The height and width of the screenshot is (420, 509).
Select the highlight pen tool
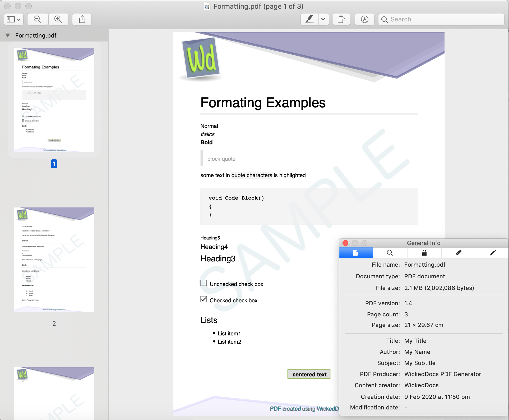click(309, 19)
